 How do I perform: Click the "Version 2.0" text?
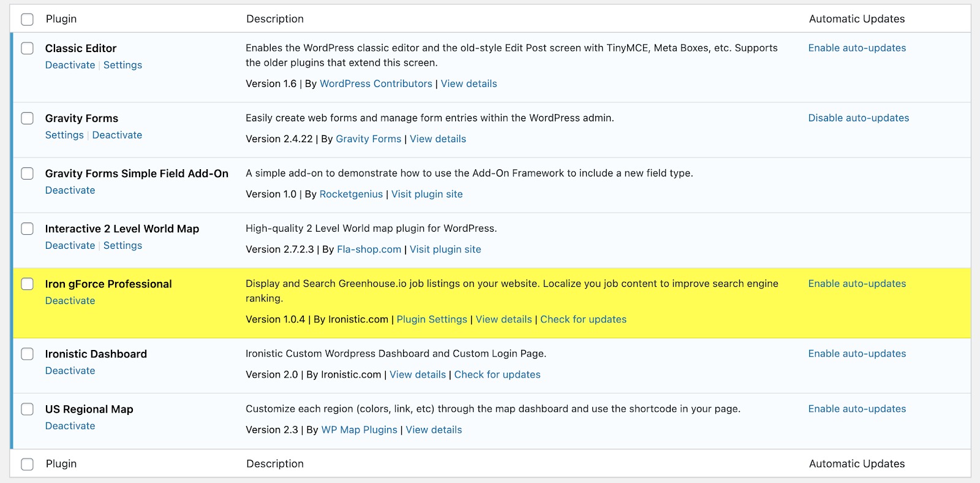pyautogui.click(x=272, y=375)
